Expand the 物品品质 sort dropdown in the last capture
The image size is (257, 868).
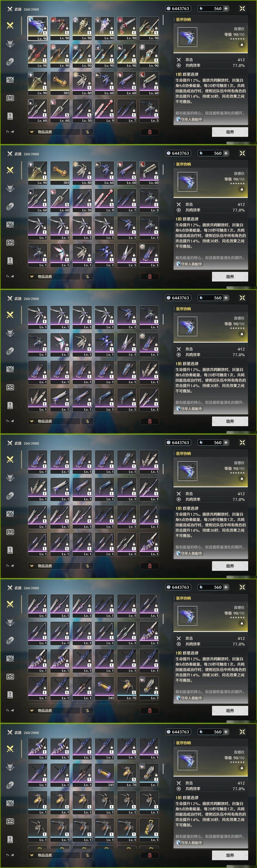(54, 855)
